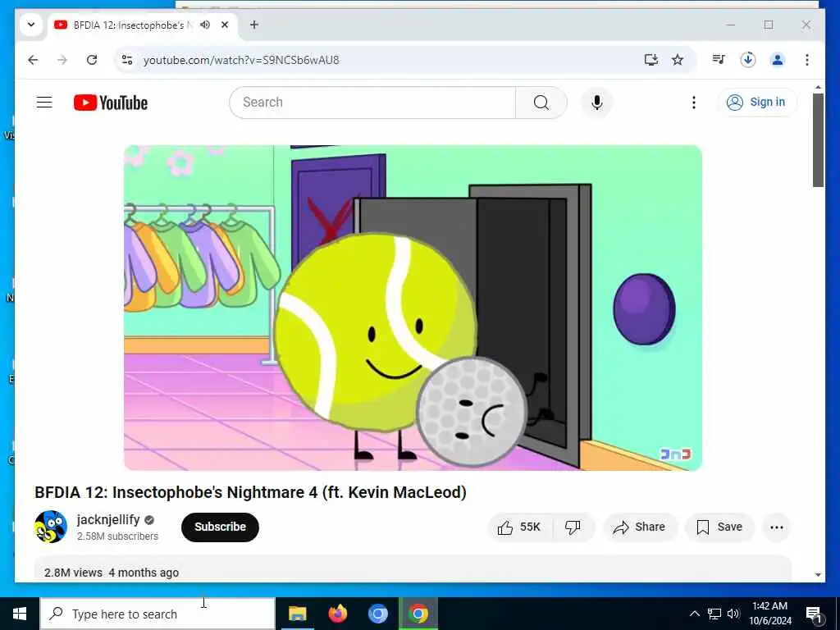Screen dimensions: 840x630
Task: Click the 2.58M subscribers text
Action: click(x=117, y=536)
